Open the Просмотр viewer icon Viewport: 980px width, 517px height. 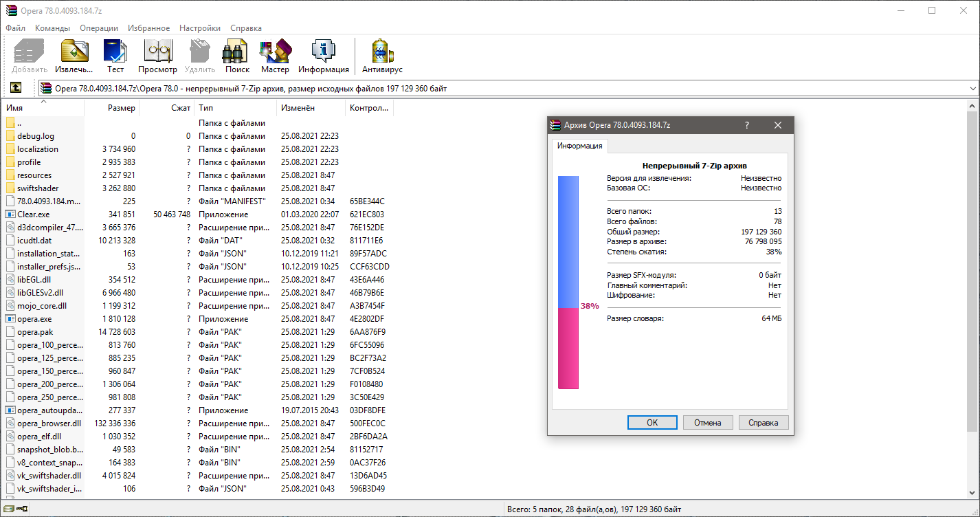[x=157, y=51]
